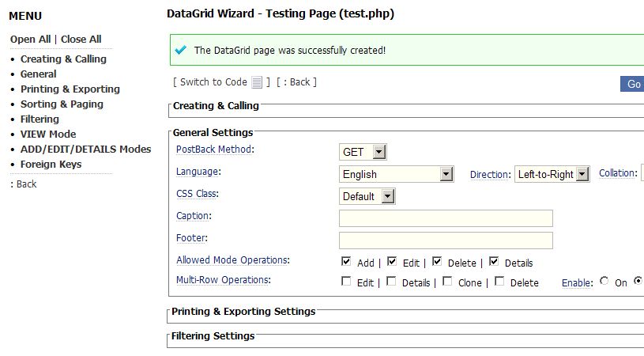Viewport: 644px width, 356px height.
Task: Open Printing & Exporting menu item
Action: point(70,89)
